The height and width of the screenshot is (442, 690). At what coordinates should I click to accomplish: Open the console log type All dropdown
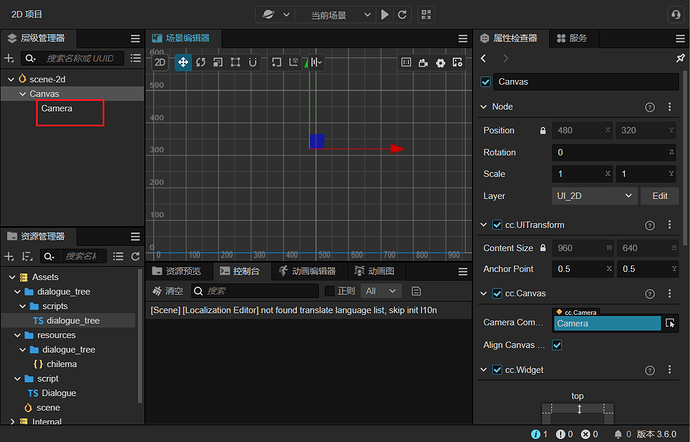tap(381, 291)
